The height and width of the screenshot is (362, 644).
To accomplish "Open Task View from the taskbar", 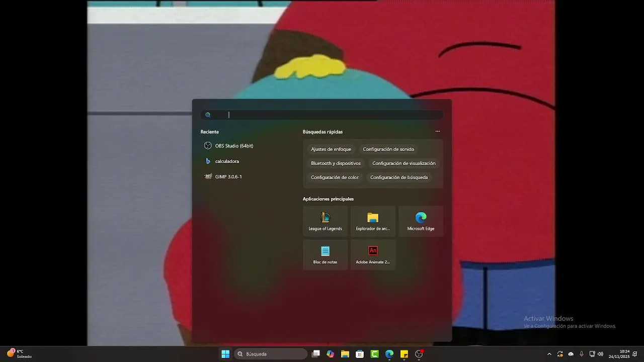I will tap(315, 354).
